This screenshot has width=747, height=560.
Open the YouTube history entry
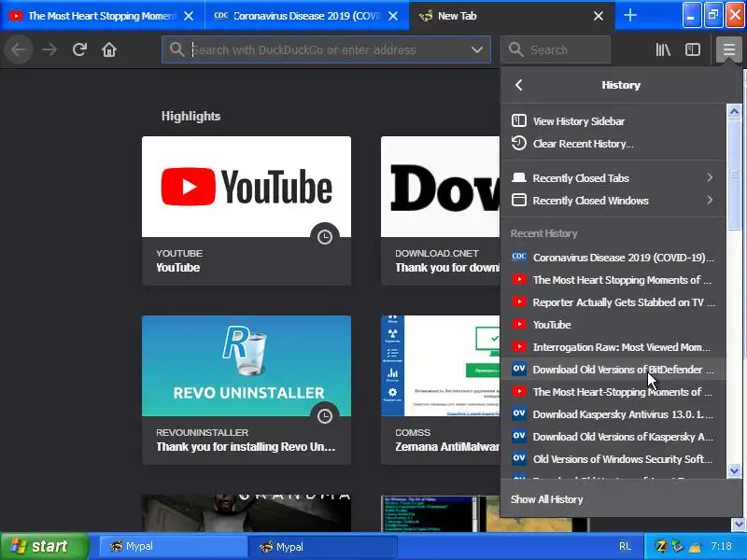(613, 324)
